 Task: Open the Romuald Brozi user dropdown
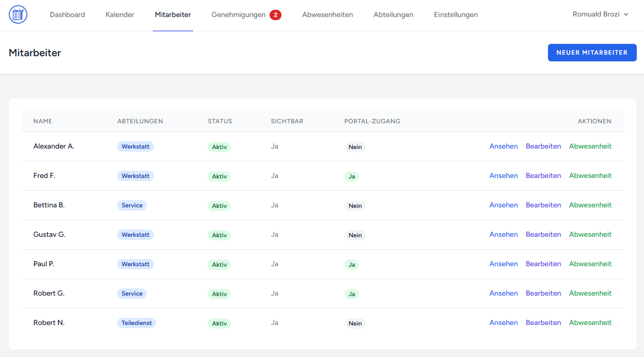(x=600, y=14)
